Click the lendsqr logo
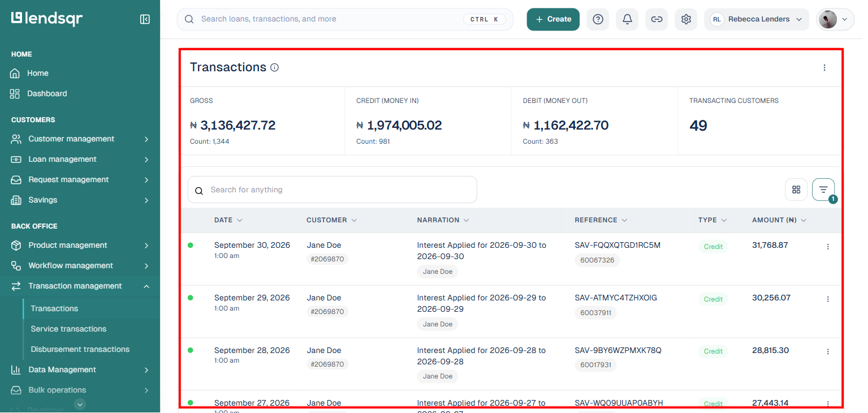This screenshot has width=868, height=413. point(47,19)
